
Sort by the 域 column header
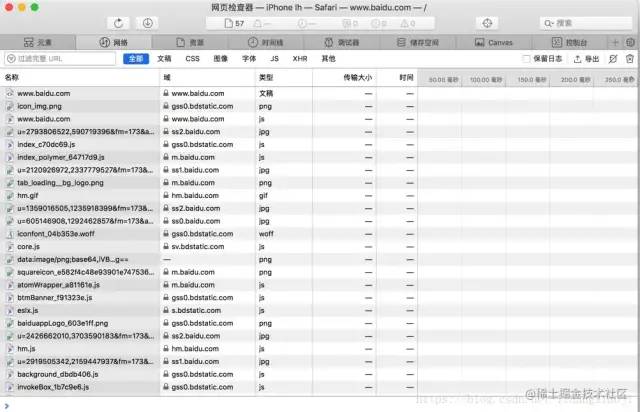click(207, 78)
